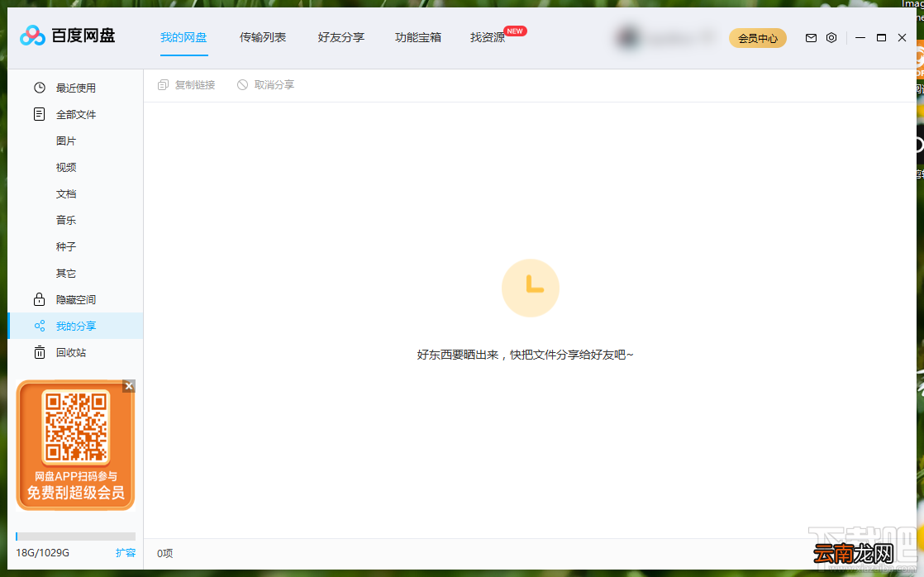The width and height of the screenshot is (924, 577).
Task: Switch to 我的网盘 tab
Action: pos(183,37)
